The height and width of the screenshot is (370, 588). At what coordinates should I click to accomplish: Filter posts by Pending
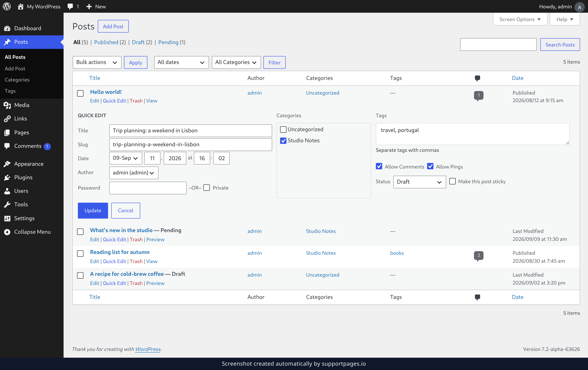168,42
